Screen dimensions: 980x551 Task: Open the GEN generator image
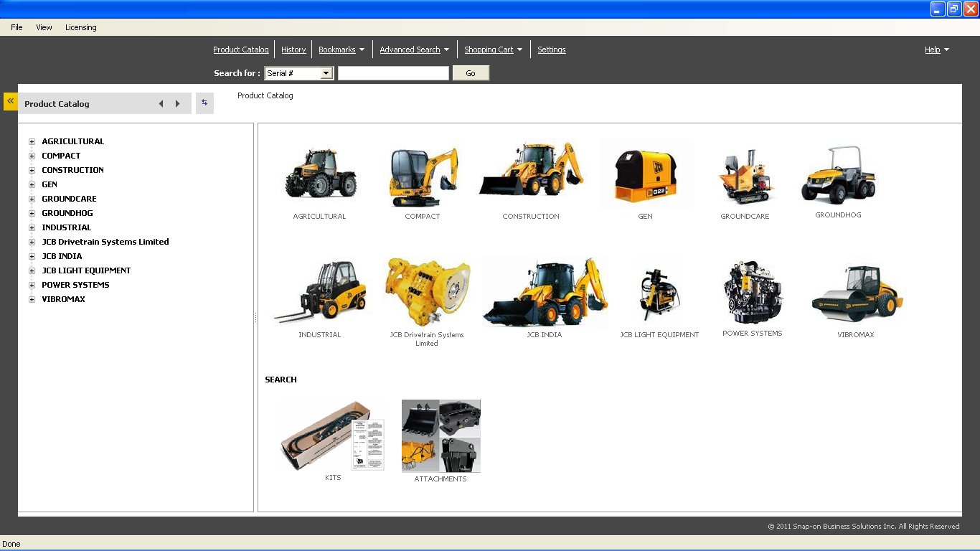point(646,173)
